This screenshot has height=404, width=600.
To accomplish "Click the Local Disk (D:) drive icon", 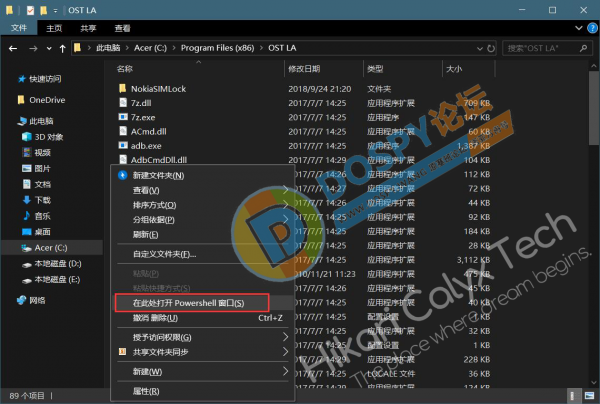I will [x=26, y=264].
